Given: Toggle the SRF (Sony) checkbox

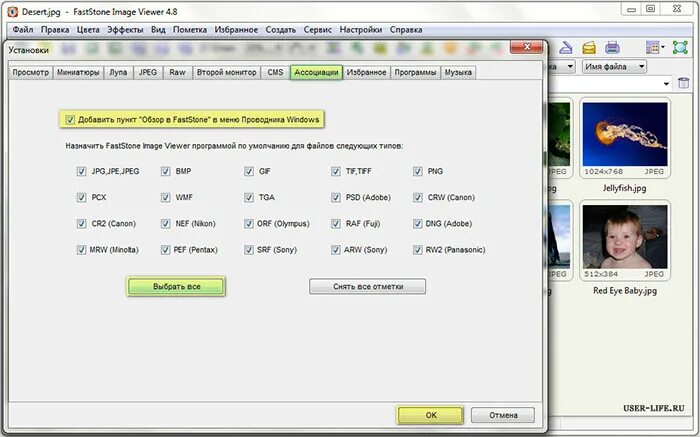Looking at the screenshot, I should (x=249, y=250).
